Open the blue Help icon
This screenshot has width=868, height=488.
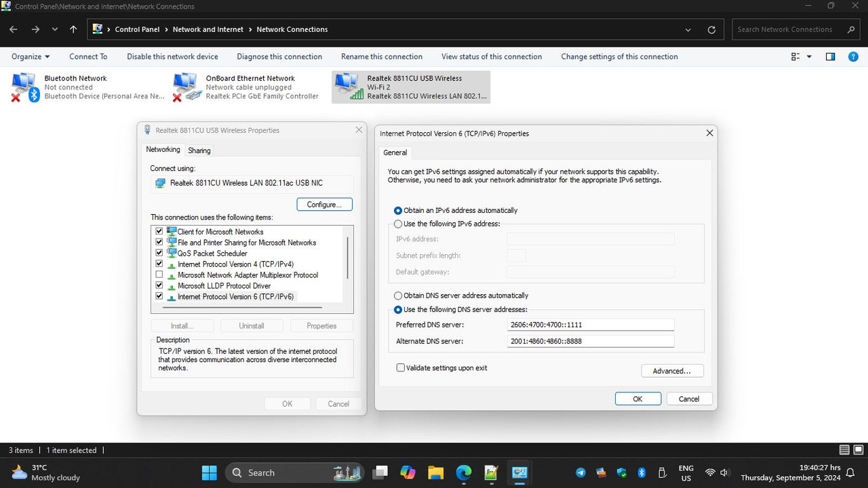tap(853, 57)
